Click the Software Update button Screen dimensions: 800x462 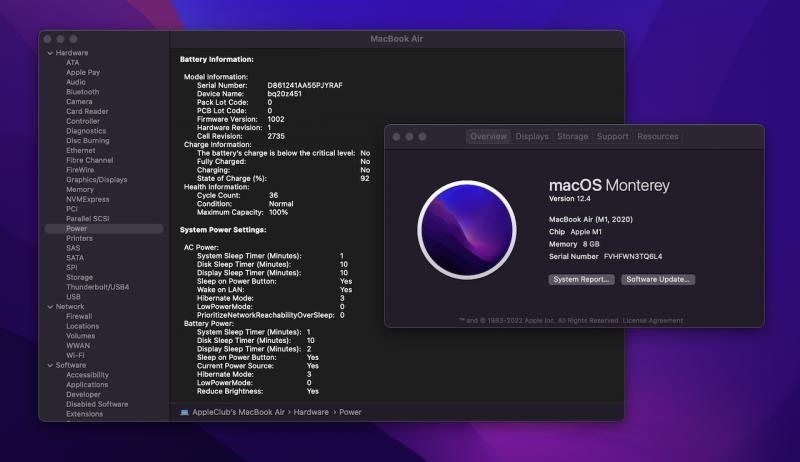(x=658, y=279)
